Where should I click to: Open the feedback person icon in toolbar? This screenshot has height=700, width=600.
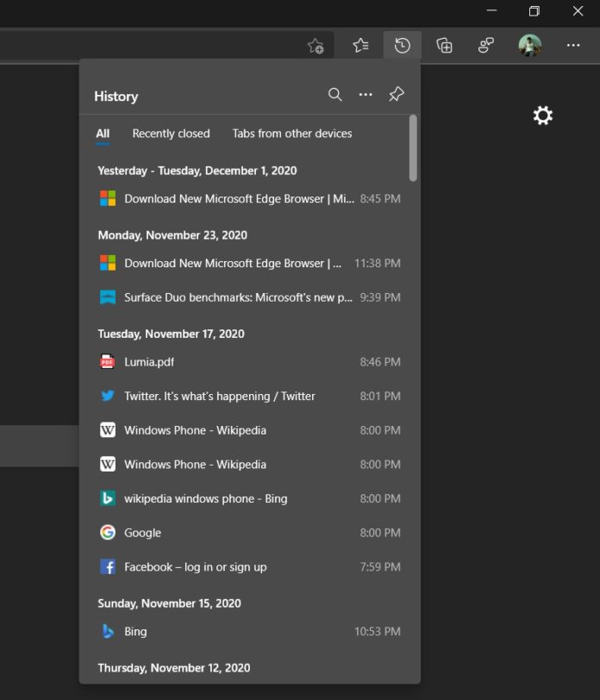tap(485, 46)
